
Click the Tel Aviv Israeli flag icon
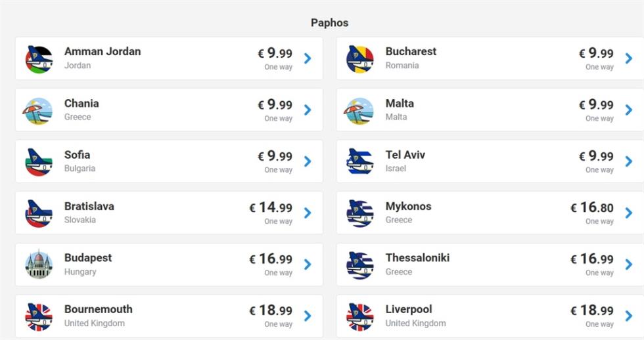coord(360,161)
